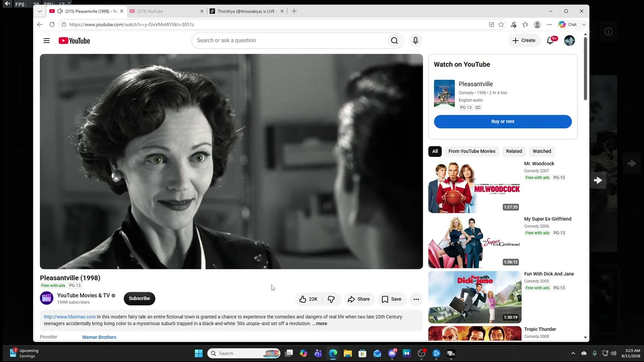The image size is (644, 362).
Task: Open the YouTube Movies & TV channel name
Action: click(84, 296)
